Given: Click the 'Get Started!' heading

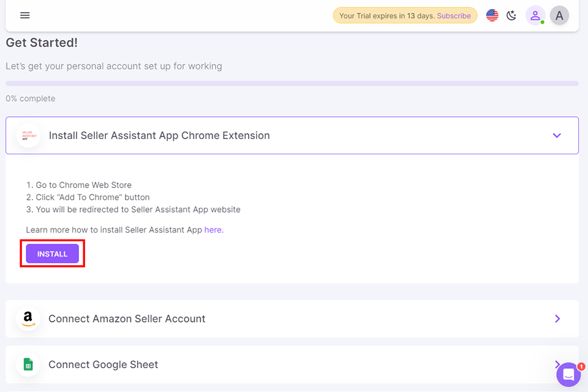Looking at the screenshot, I should click(x=42, y=43).
